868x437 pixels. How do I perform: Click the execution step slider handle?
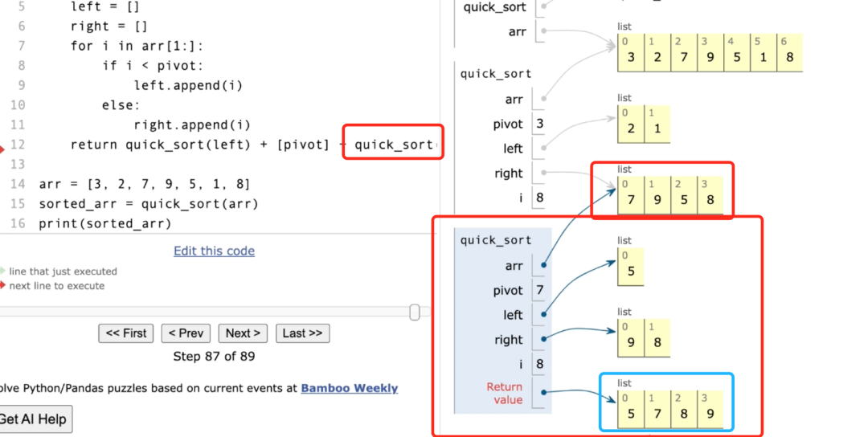tap(415, 312)
